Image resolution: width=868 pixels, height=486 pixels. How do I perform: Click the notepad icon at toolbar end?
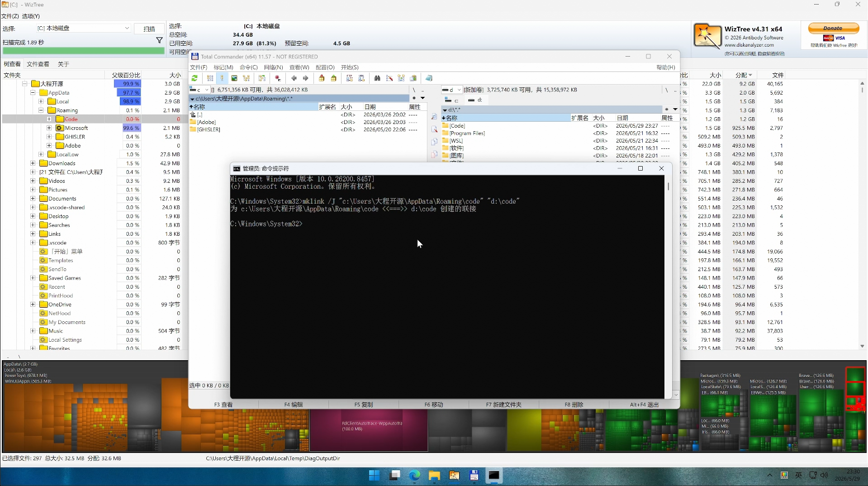[429, 78]
